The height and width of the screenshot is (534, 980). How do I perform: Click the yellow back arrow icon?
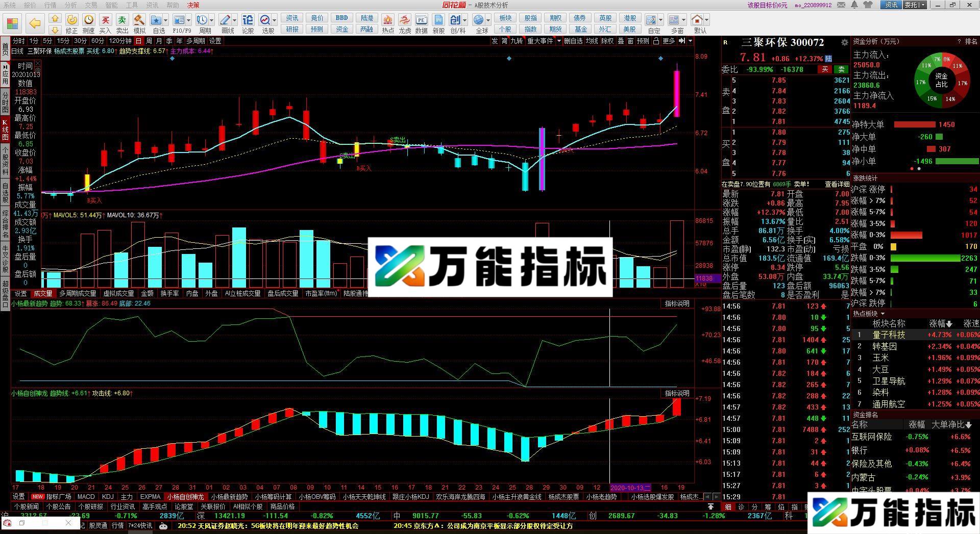pyautogui.click(x=35, y=23)
